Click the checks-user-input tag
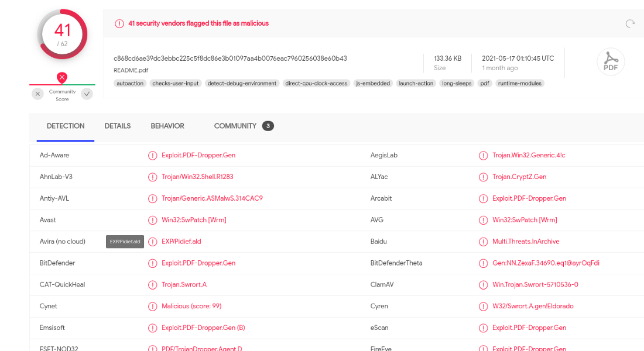 click(176, 83)
